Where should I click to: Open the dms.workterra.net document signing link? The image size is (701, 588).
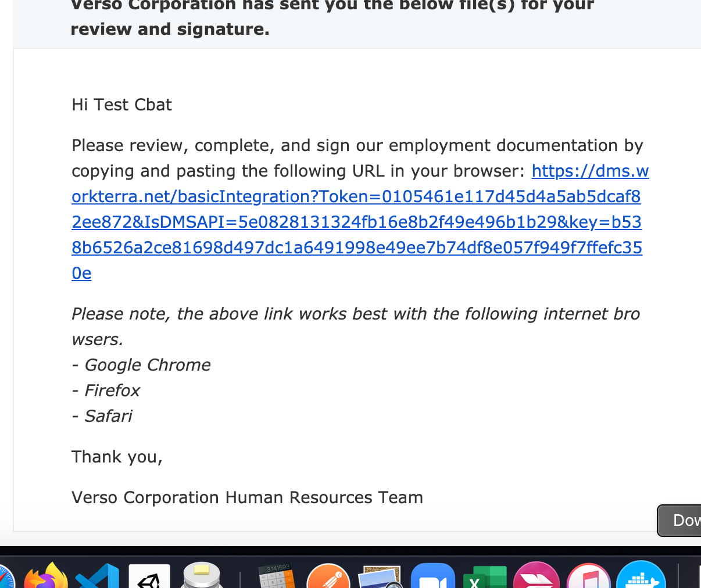(356, 222)
